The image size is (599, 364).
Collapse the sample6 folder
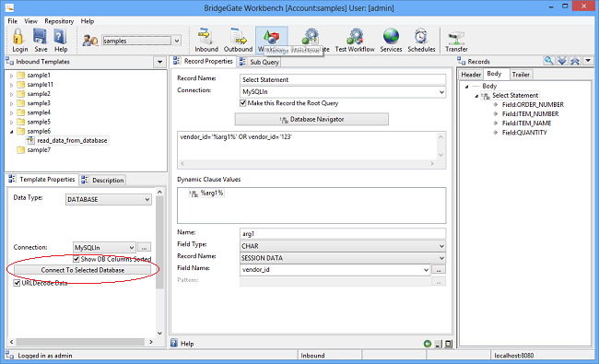pos(11,132)
